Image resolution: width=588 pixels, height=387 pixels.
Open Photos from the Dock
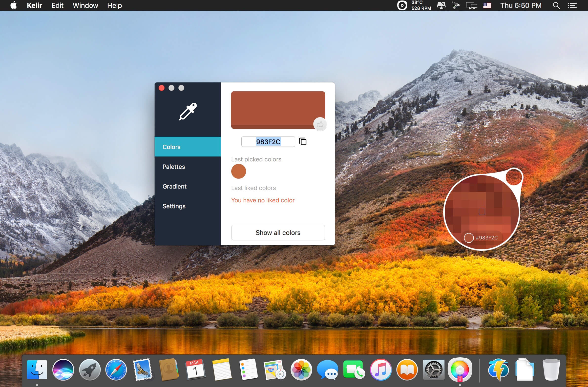[301, 370]
